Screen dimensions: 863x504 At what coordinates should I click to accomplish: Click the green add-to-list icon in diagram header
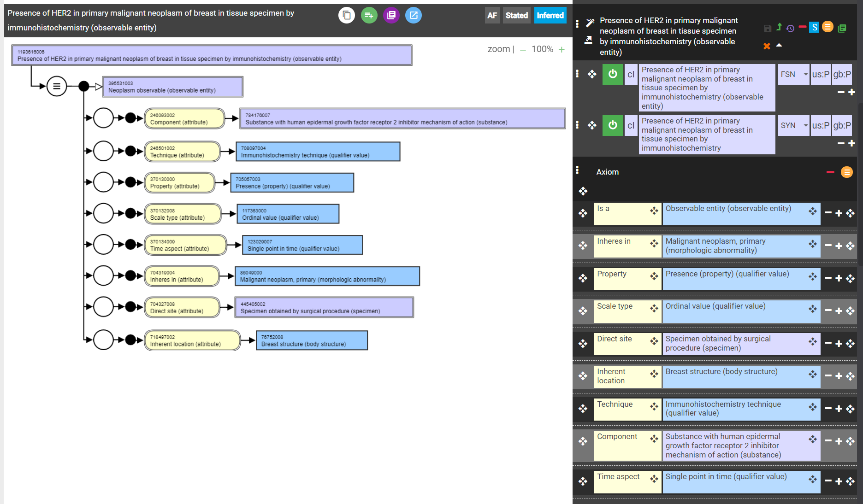(369, 15)
